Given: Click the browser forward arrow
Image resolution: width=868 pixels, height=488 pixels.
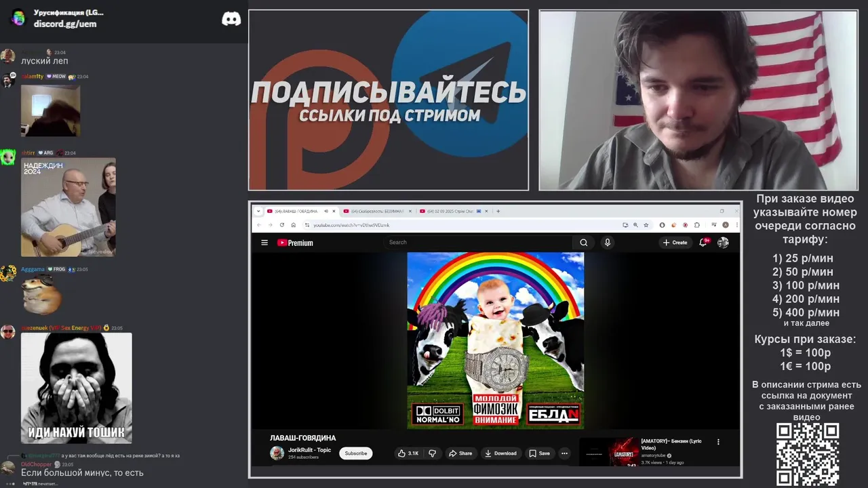Looking at the screenshot, I should pyautogui.click(x=270, y=225).
